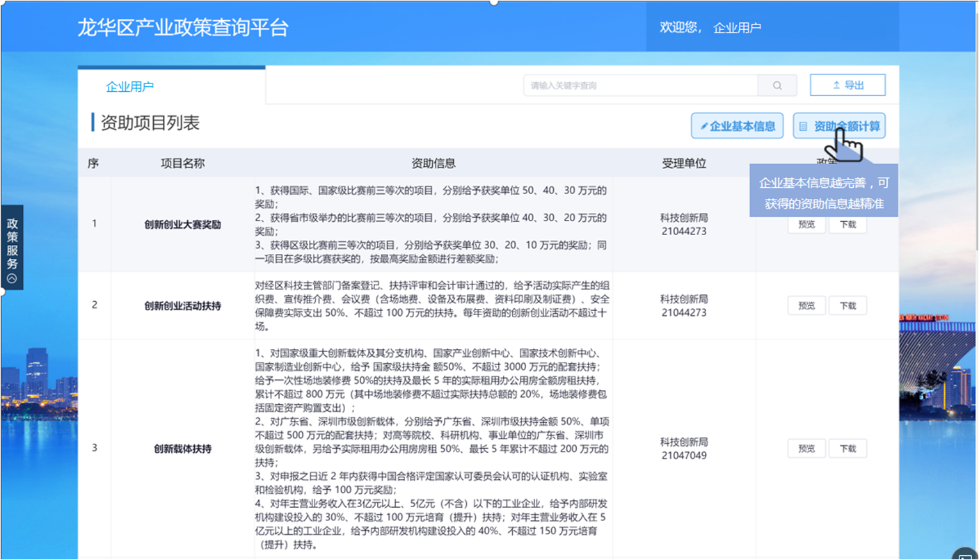
Task: Click the 企业用户 text in the header
Action: coord(737,28)
